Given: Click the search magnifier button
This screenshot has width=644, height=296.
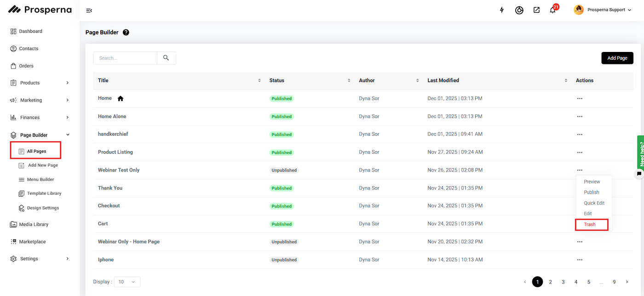Looking at the screenshot, I should [x=166, y=58].
